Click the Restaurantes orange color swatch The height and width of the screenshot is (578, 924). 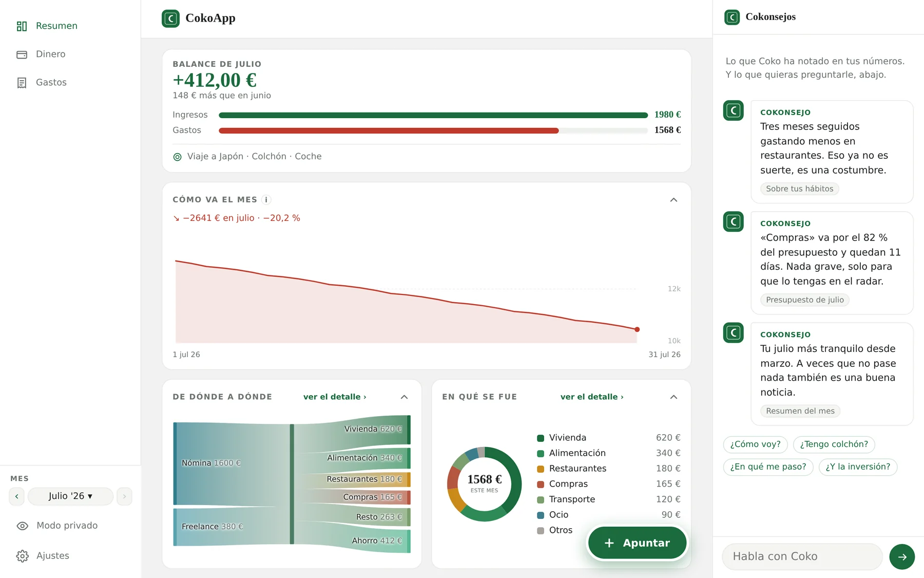coord(541,469)
